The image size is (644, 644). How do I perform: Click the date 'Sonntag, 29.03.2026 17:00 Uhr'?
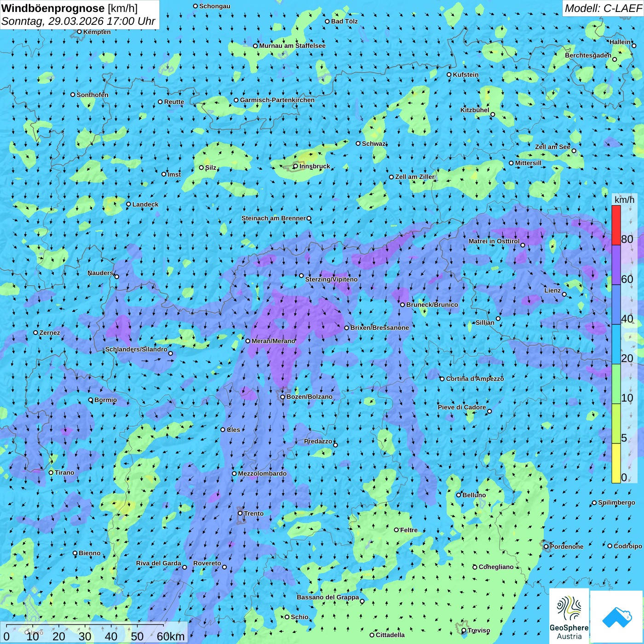coord(78,22)
